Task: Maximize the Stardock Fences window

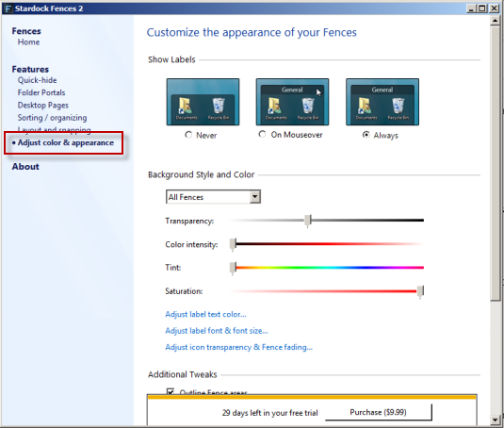Action: point(482,8)
